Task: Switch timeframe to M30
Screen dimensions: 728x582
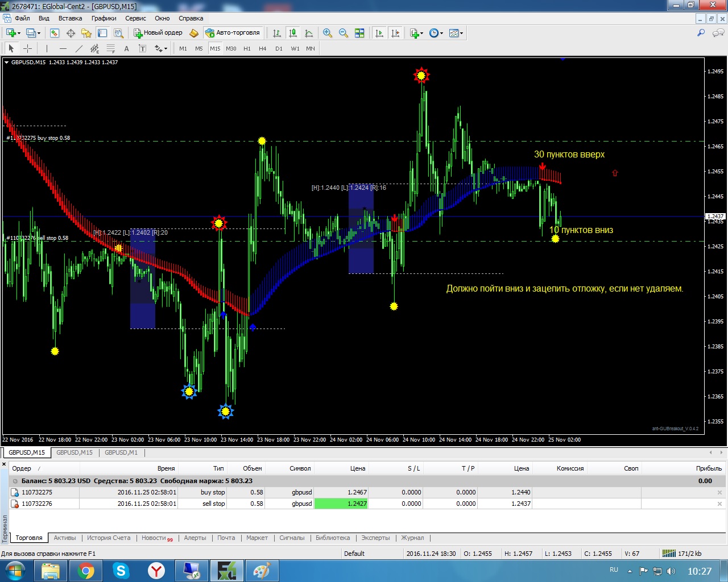Action: coord(231,48)
